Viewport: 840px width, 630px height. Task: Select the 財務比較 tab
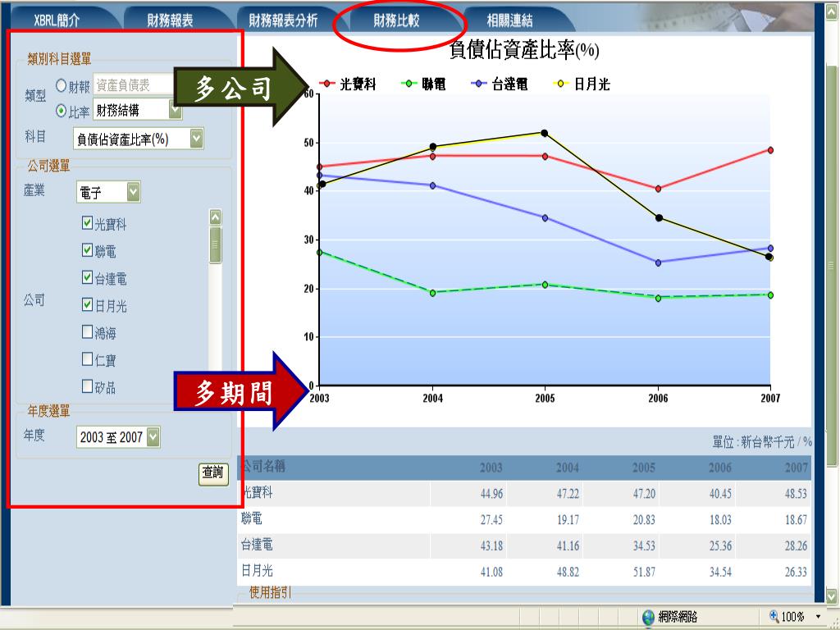click(x=396, y=21)
